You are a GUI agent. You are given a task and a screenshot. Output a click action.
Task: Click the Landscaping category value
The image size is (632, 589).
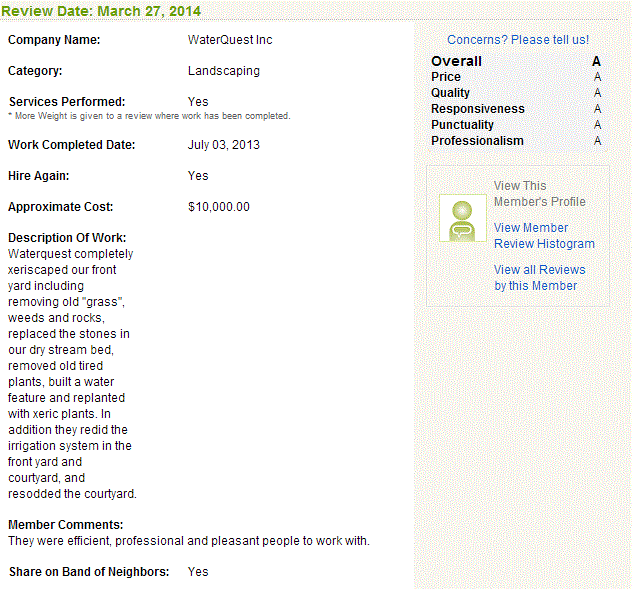224,71
